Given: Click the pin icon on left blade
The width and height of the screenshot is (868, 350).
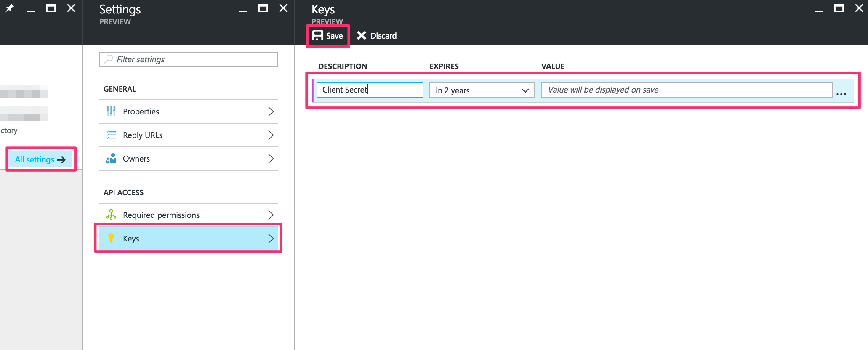Looking at the screenshot, I should 10,8.
